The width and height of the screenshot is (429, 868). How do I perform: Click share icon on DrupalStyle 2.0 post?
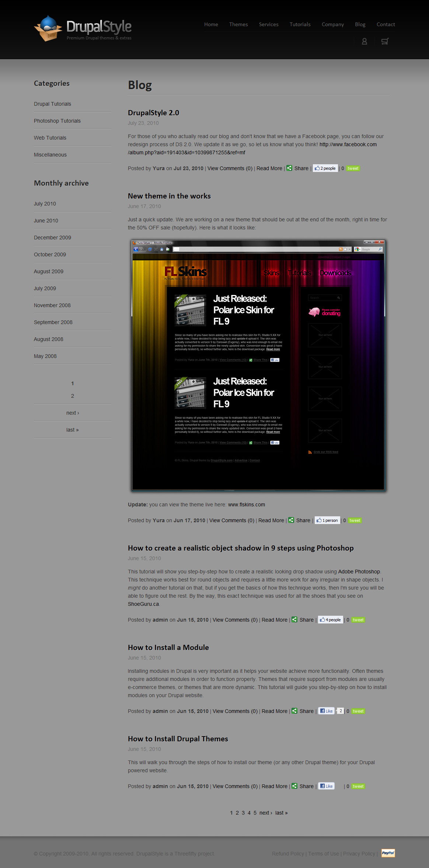pos(289,168)
